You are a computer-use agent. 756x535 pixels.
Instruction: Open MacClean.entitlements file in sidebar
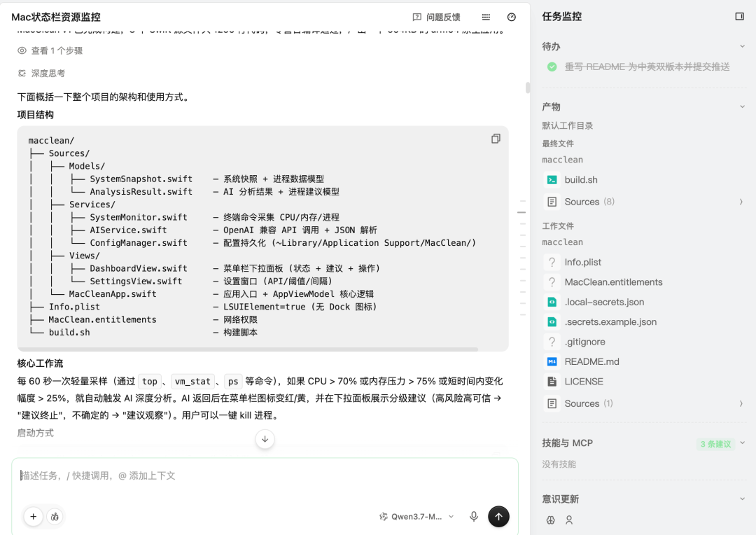pyautogui.click(x=613, y=282)
